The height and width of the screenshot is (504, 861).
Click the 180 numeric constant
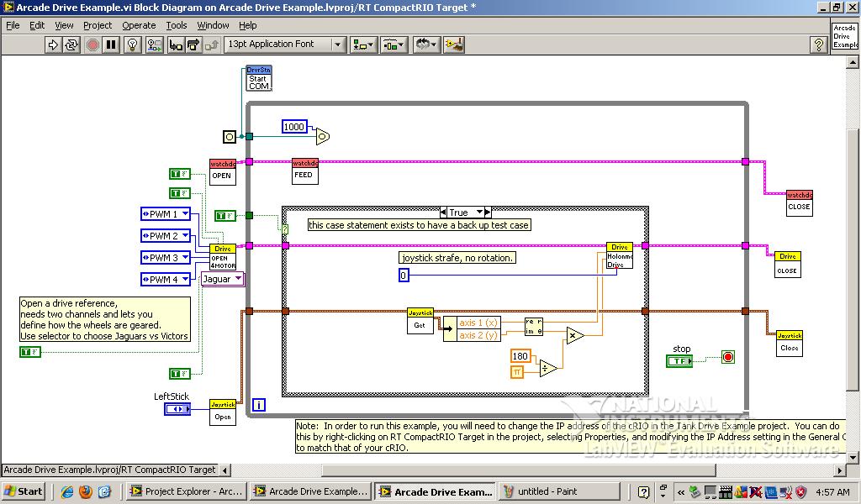[x=520, y=356]
